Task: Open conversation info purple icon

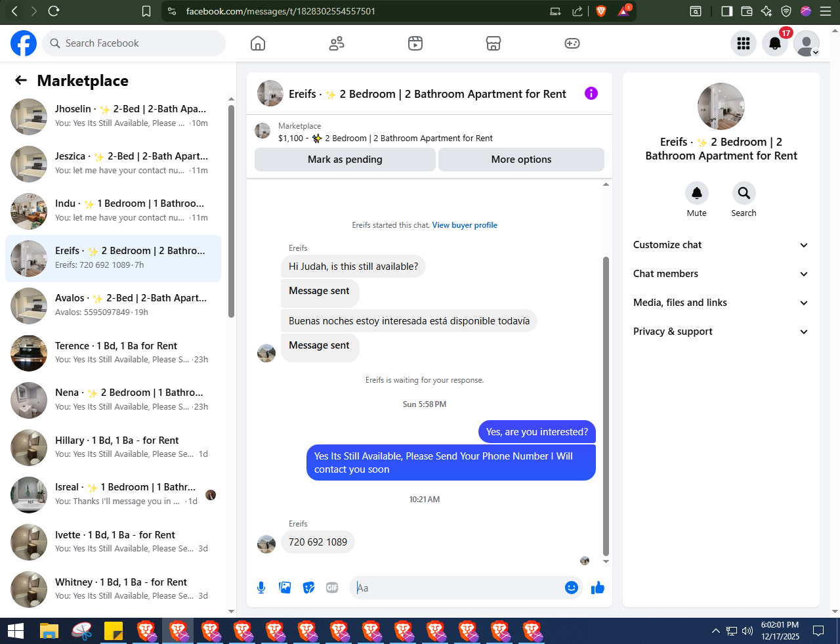Action: [591, 93]
